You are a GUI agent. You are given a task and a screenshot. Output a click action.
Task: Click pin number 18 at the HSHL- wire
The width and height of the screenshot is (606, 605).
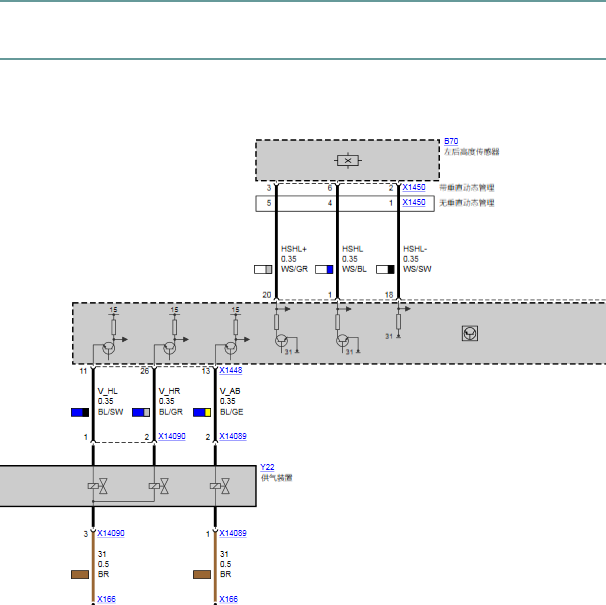389,295
